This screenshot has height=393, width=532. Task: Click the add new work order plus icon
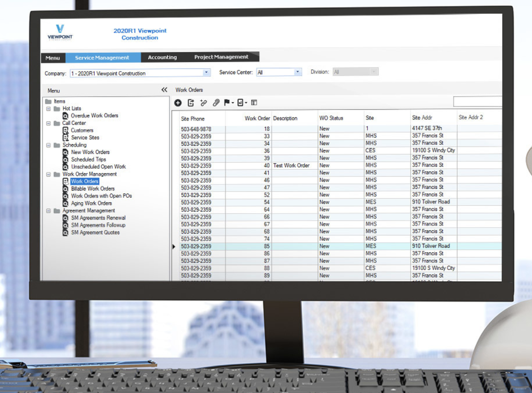tap(178, 103)
